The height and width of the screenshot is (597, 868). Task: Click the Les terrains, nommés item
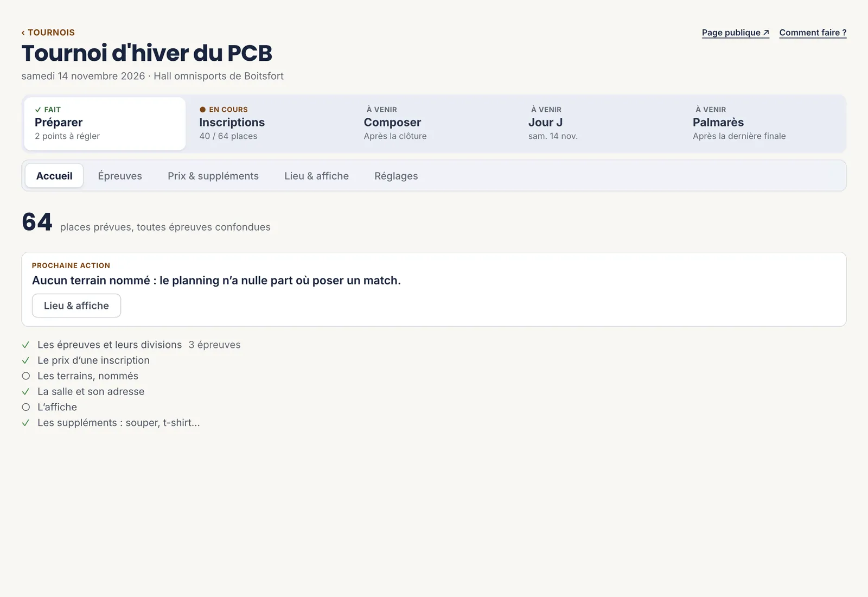tap(88, 376)
